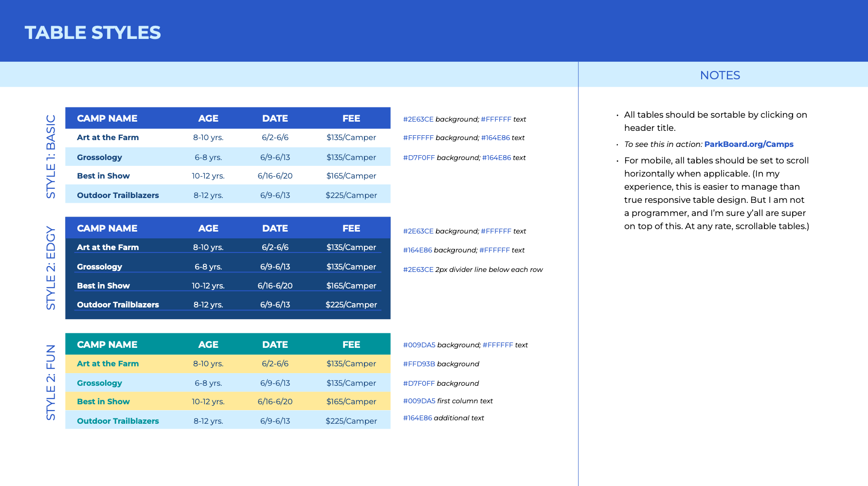This screenshot has height=486, width=868.
Task: Sort Edgy table by FEE header
Action: [x=351, y=228]
